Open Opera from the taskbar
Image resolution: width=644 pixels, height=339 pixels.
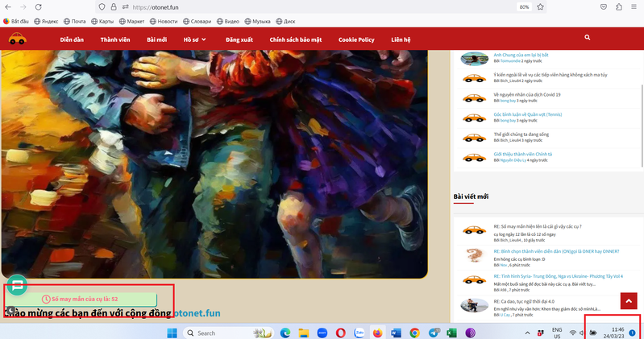tap(340, 333)
